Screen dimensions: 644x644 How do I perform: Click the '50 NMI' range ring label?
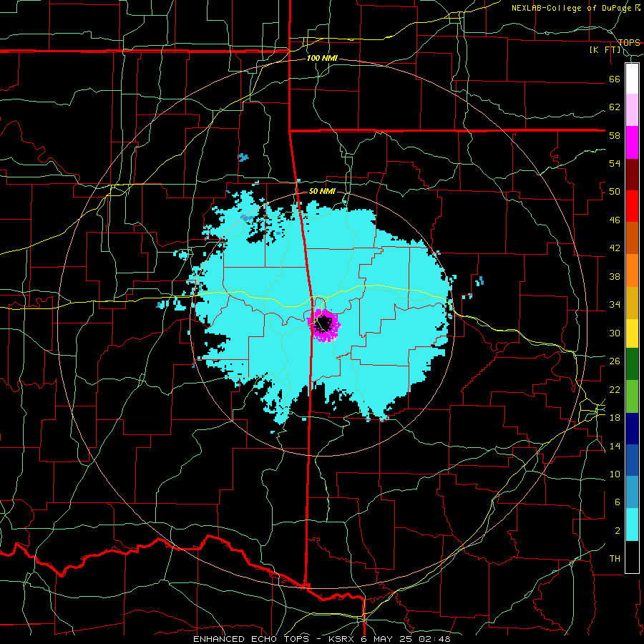click(x=322, y=191)
